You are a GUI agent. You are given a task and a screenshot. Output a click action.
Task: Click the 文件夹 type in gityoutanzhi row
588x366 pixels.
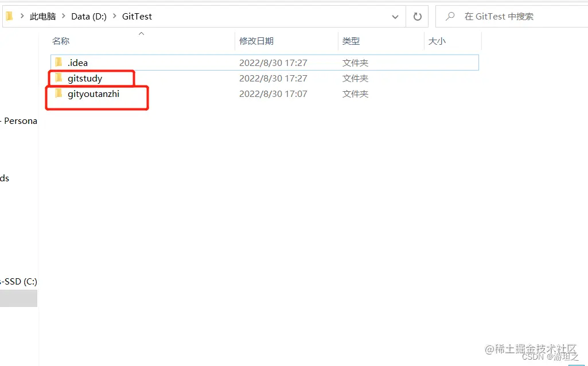tap(355, 94)
